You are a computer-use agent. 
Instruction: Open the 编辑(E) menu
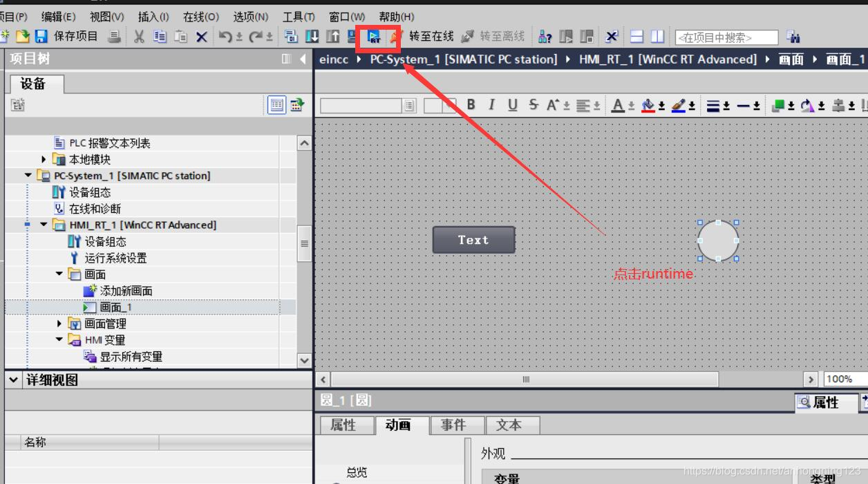59,17
